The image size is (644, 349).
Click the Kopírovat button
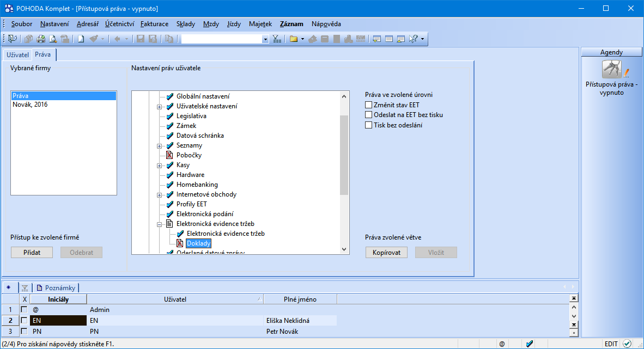[386, 252]
